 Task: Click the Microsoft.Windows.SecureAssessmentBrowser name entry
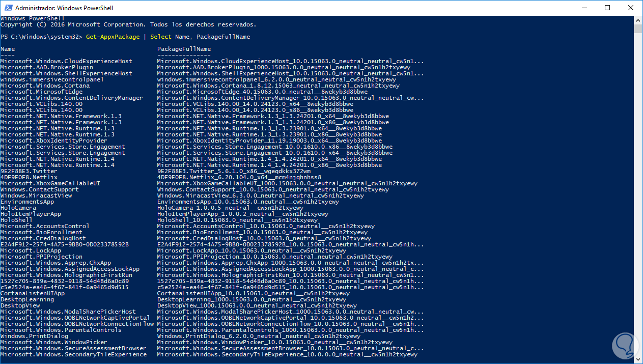click(x=73, y=348)
